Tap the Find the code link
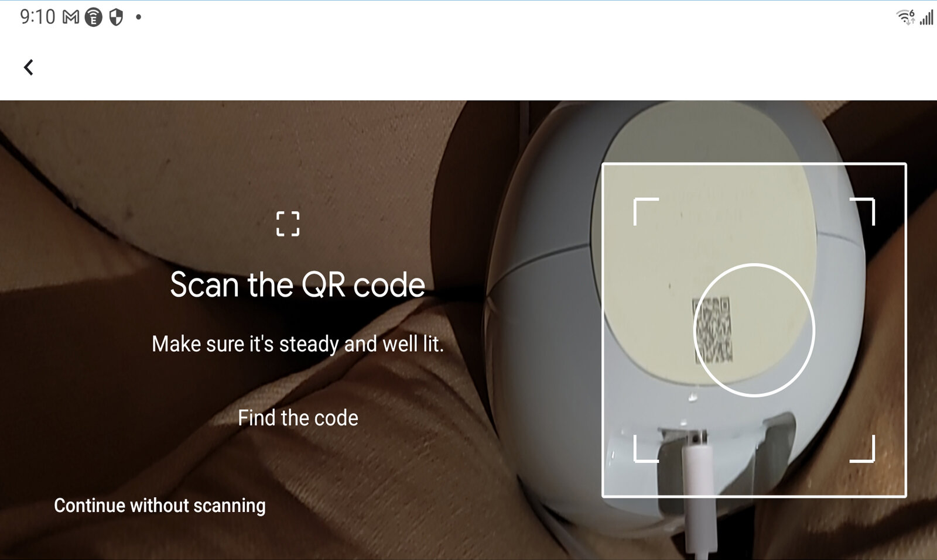This screenshot has width=937, height=560. (298, 418)
